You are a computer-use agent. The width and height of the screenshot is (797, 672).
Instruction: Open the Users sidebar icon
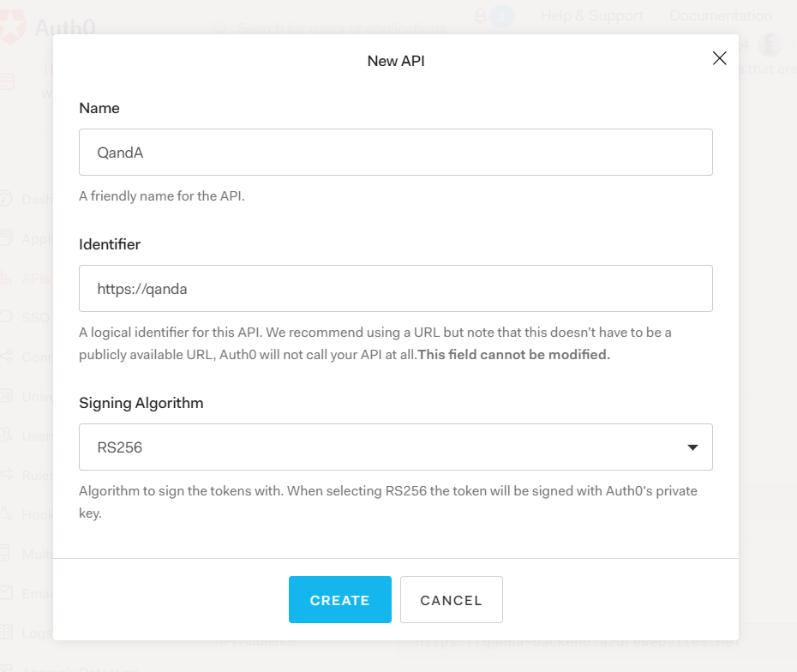click(x=7, y=435)
